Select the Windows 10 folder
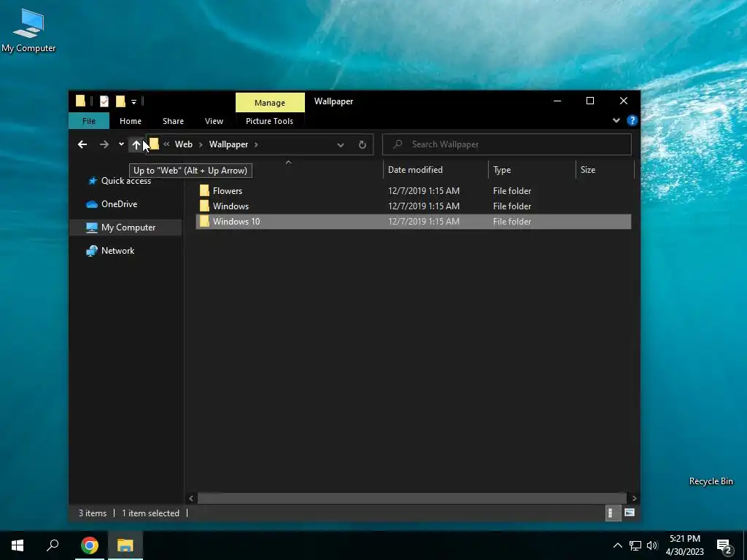Image resolution: width=747 pixels, height=560 pixels. tap(413, 222)
